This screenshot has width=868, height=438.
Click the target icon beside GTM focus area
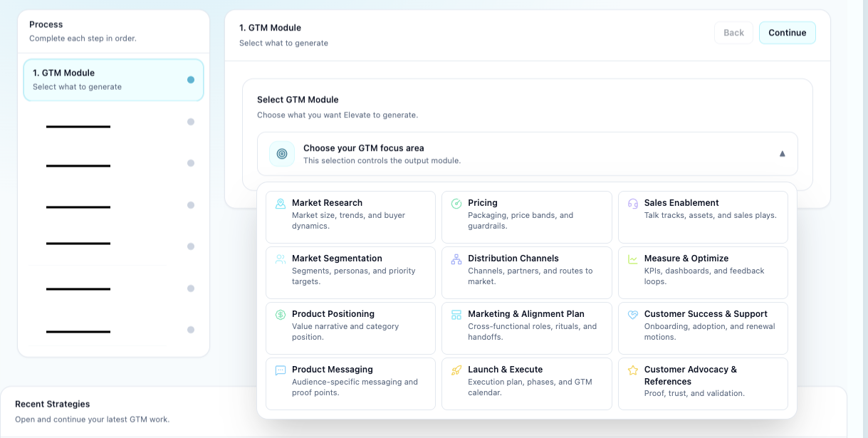pyautogui.click(x=281, y=153)
